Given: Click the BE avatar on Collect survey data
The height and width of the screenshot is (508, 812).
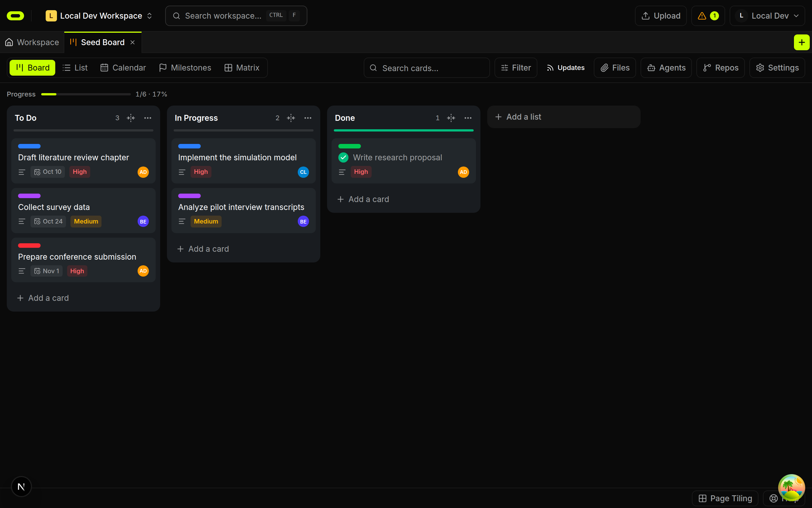Looking at the screenshot, I should coord(143,222).
